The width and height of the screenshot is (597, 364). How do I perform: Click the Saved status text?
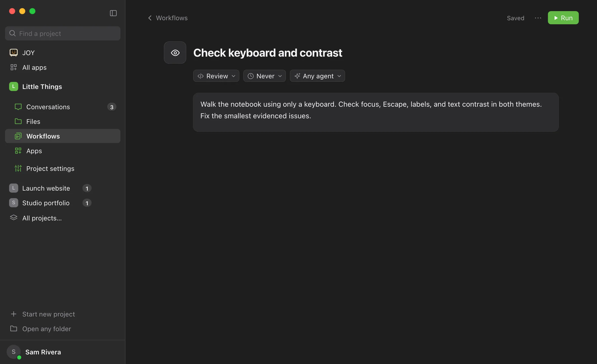click(516, 18)
